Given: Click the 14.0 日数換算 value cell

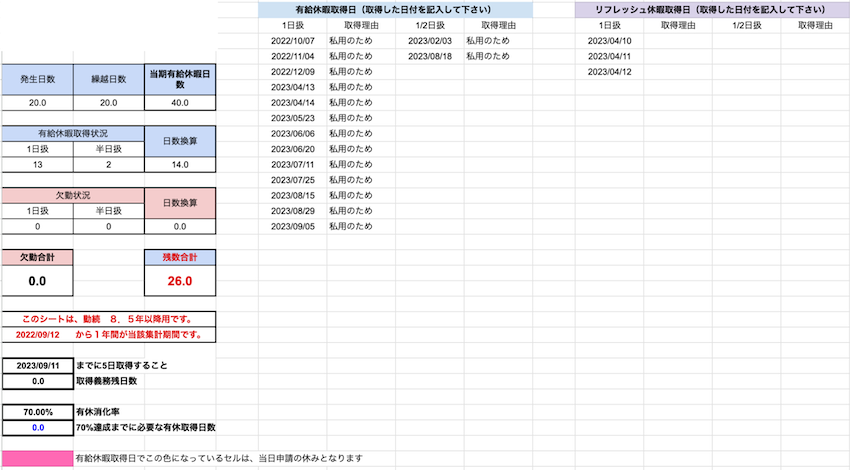Looking at the screenshot, I should [179, 164].
